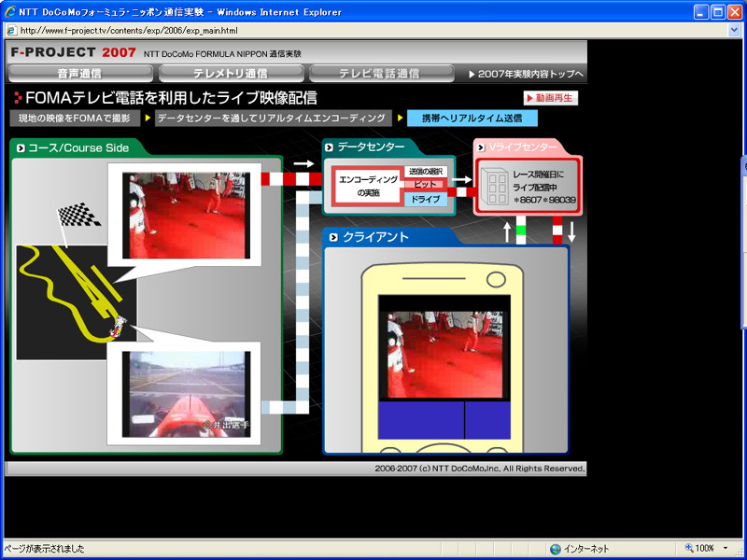Click the Internet Explorer logo in title bar
This screenshot has height=560, width=747.
coord(10,11)
